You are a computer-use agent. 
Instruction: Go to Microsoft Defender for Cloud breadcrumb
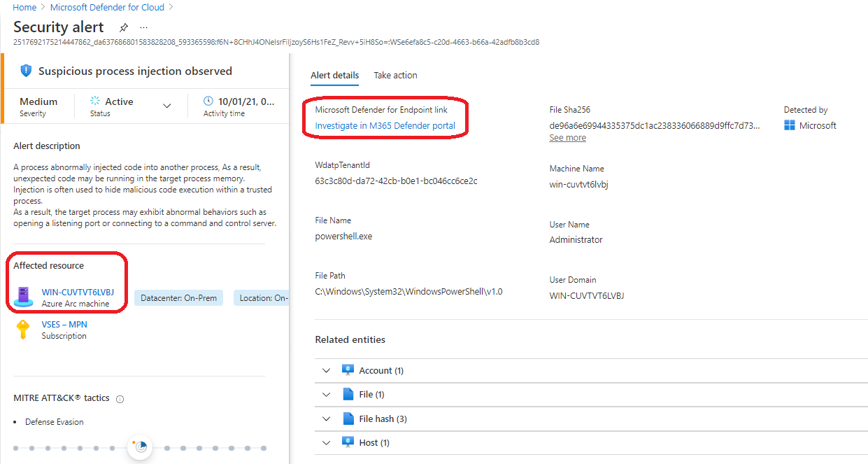coord(107,8)
